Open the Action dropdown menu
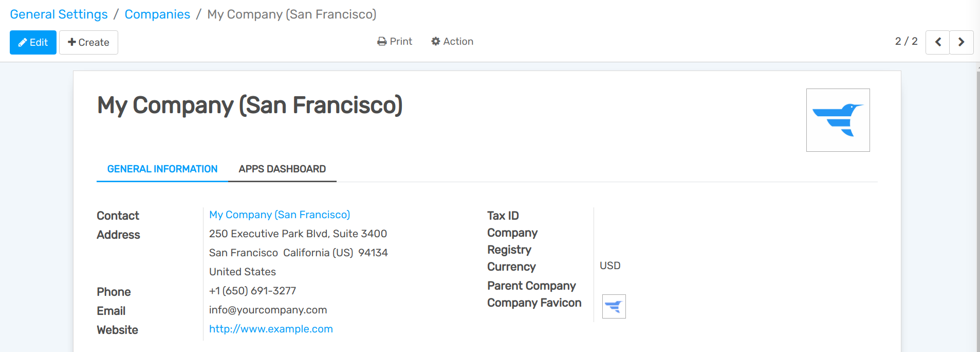The height and width of the screenshot is (352, 980). point(452,41)
